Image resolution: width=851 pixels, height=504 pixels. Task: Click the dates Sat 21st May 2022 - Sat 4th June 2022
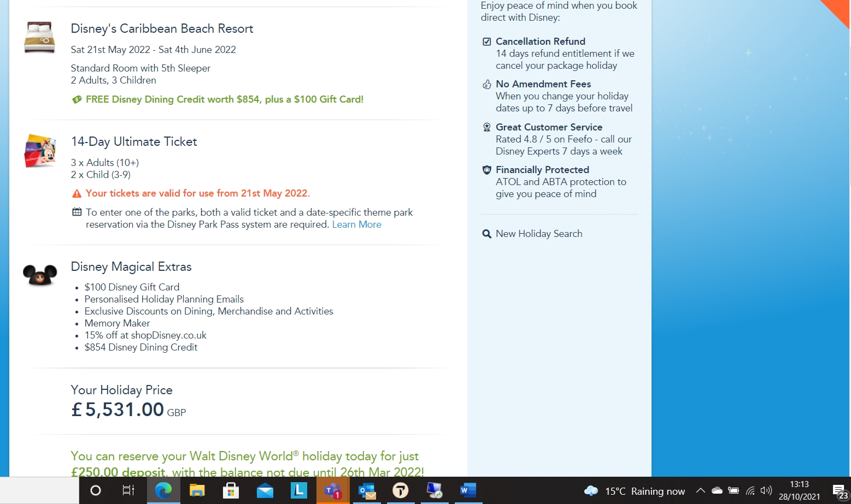(x=153, y=50)
